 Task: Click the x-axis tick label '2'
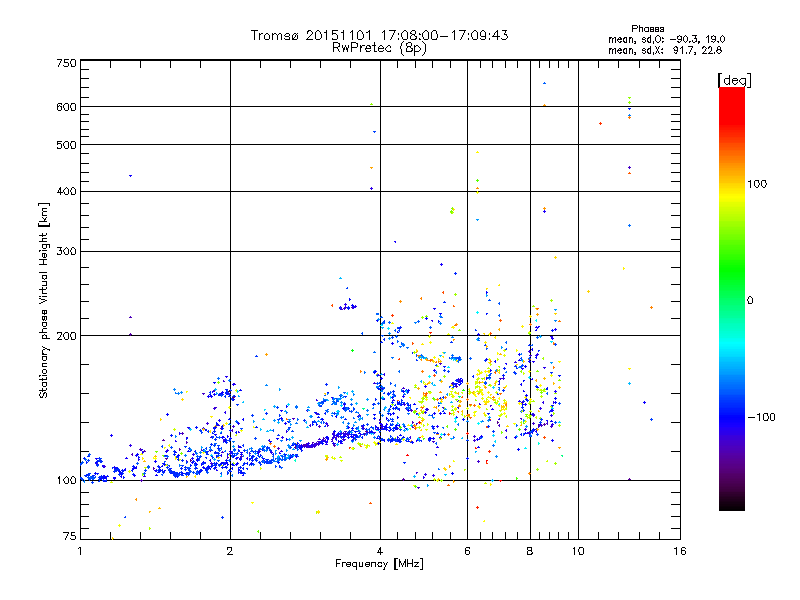tap(230, 551)
